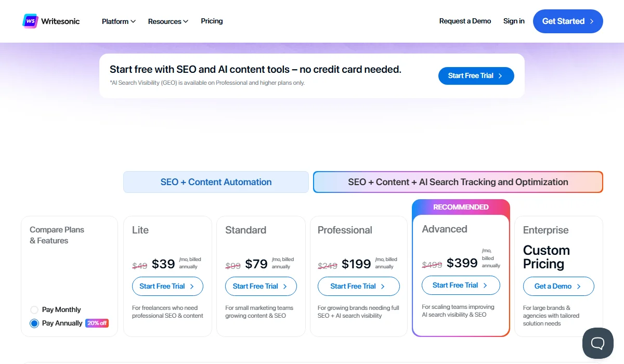Select the Pay Annually option

pos(34,323)
